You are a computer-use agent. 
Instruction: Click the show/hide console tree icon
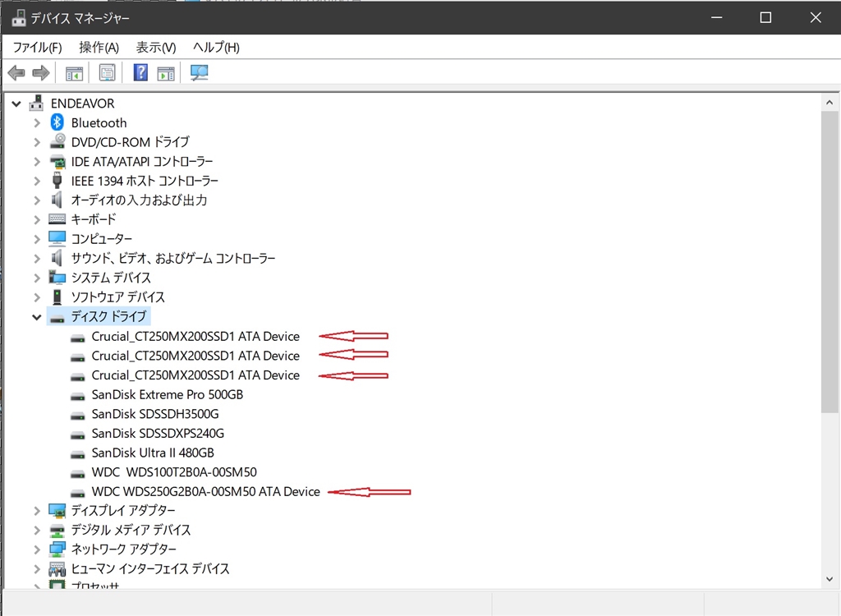click(74, 73)
